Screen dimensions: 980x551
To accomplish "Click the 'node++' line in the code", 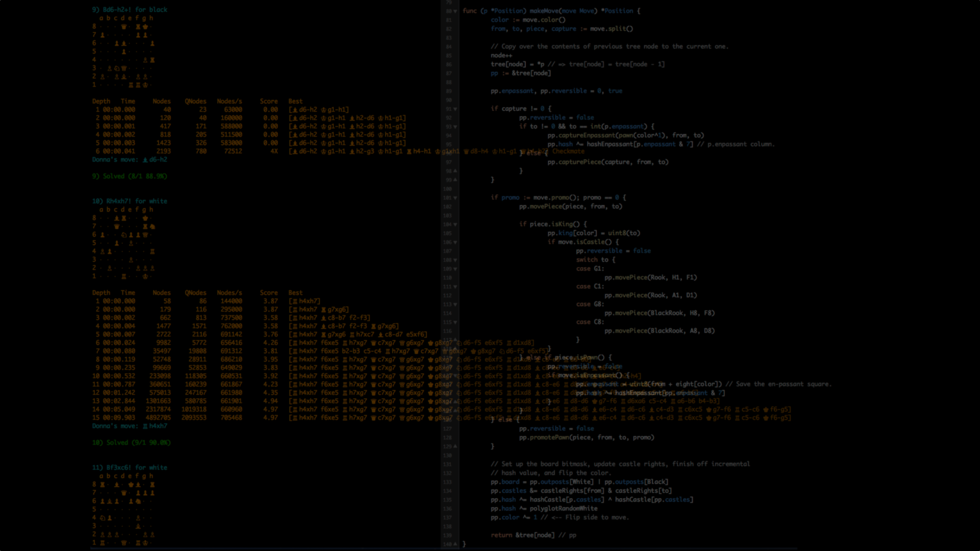I will 501,55.
